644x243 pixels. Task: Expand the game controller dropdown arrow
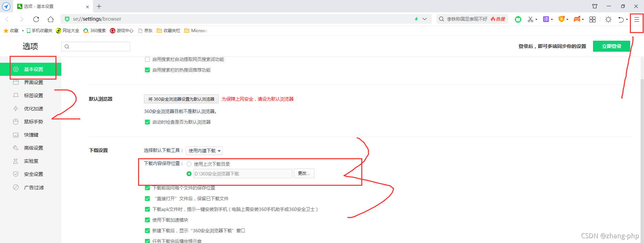pyautogui.click(x=583, y=20)
